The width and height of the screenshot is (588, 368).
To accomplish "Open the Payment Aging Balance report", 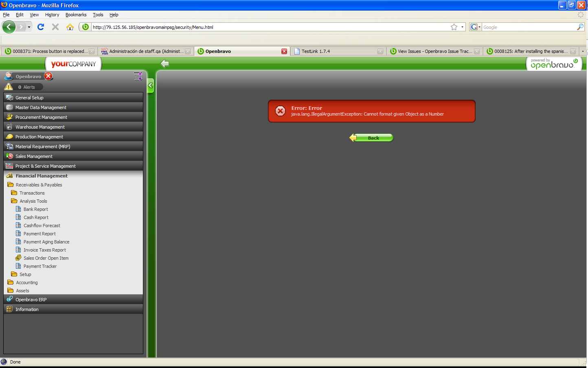I will tap(46, 242).
